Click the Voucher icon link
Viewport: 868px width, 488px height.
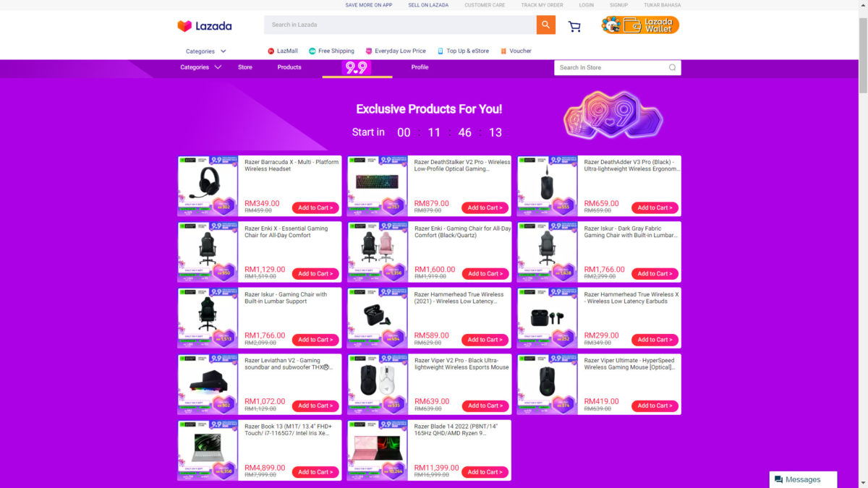516,51
